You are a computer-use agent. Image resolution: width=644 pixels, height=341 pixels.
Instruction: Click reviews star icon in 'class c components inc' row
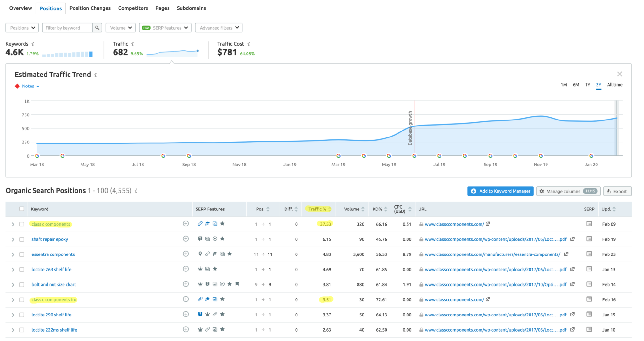click(x=222, y=299)
